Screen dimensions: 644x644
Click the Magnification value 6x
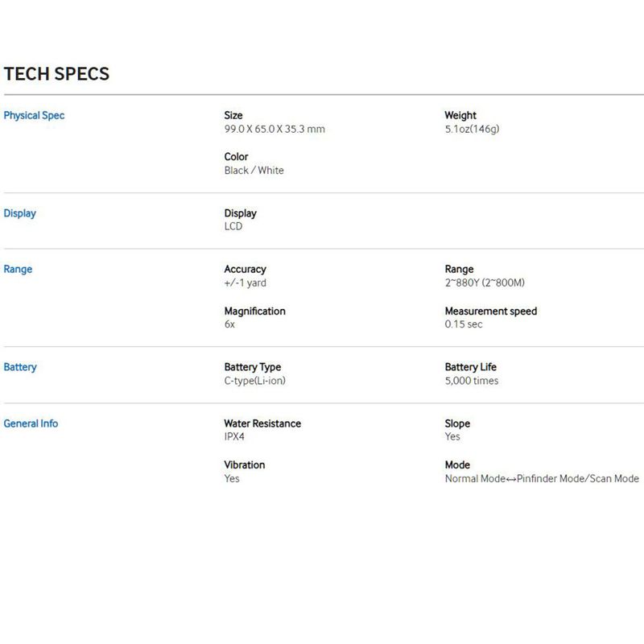click(229, 324)
